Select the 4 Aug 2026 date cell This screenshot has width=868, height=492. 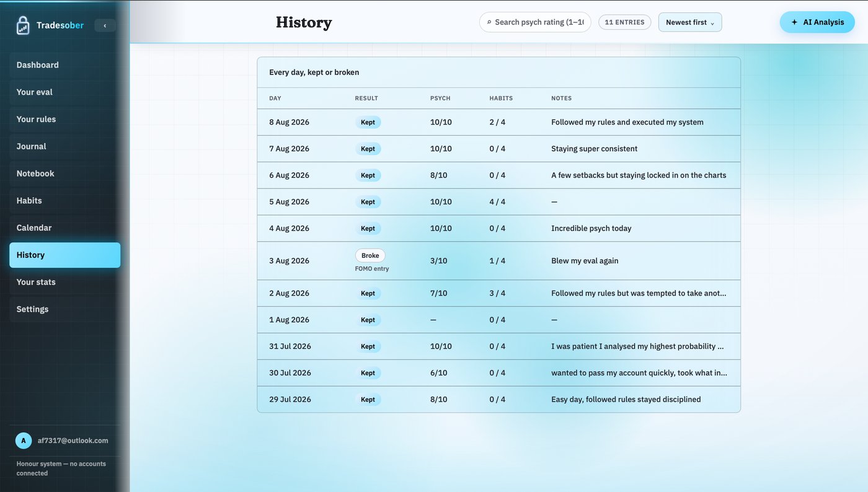pyautogui.click(x=289, y=229)
